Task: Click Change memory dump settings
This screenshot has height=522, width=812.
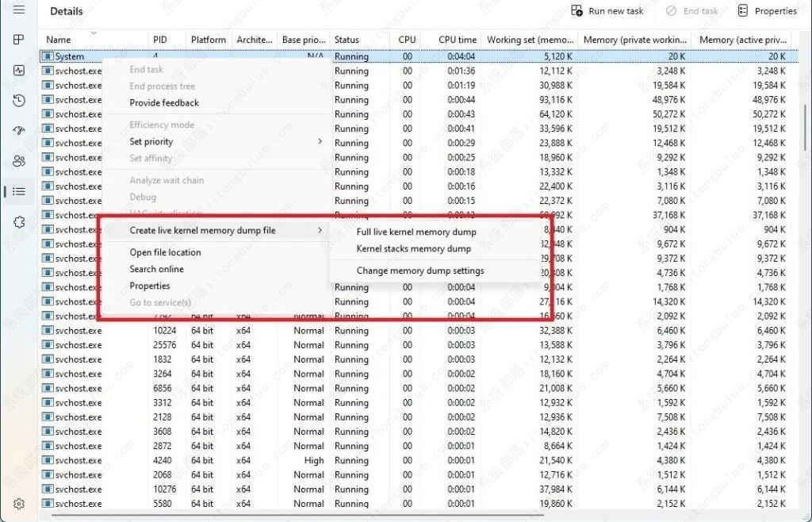Action: (x=420, y=271)
